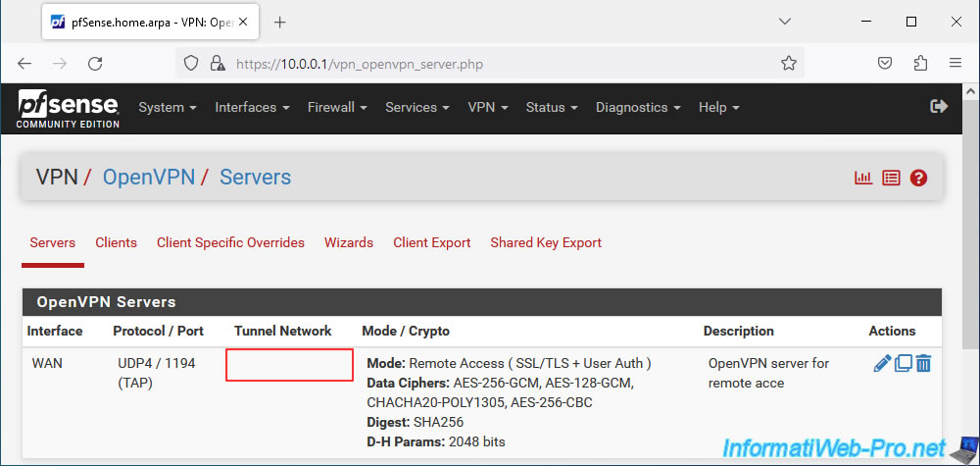Click the Protocol / Port column header

pyautogui.click(x=158, y=331)
